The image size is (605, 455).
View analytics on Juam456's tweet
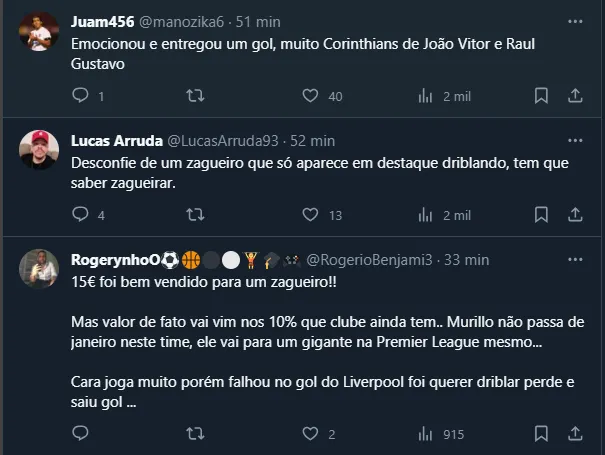pos(425,96)
